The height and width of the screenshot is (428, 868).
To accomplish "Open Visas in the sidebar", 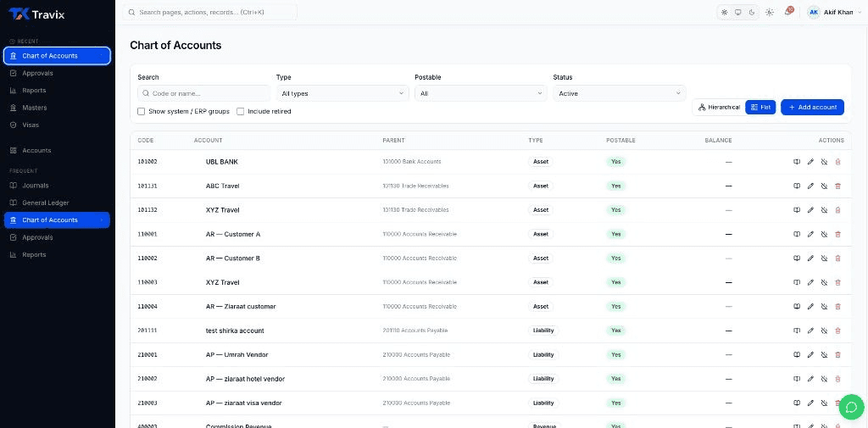I will tap(57, 125).
